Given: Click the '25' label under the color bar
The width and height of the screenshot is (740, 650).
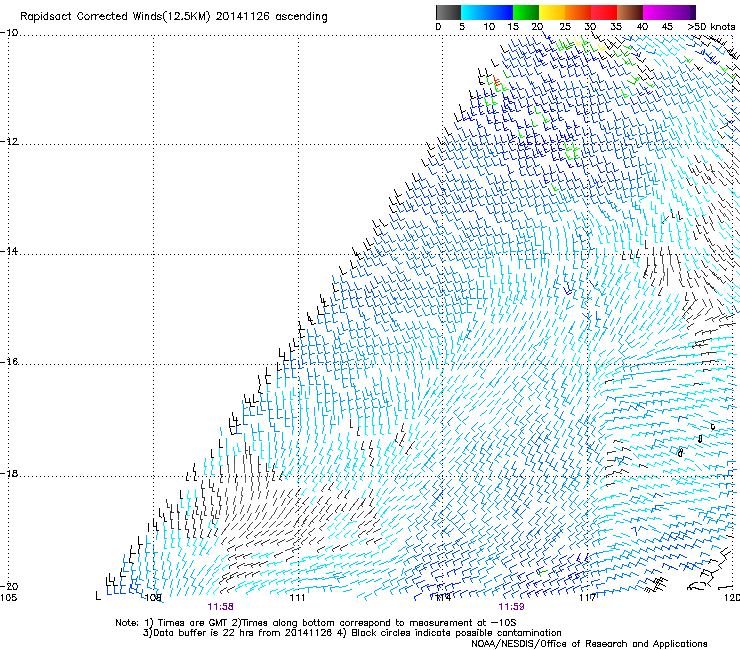Looking at the screenshot, I should click(564, 27).
